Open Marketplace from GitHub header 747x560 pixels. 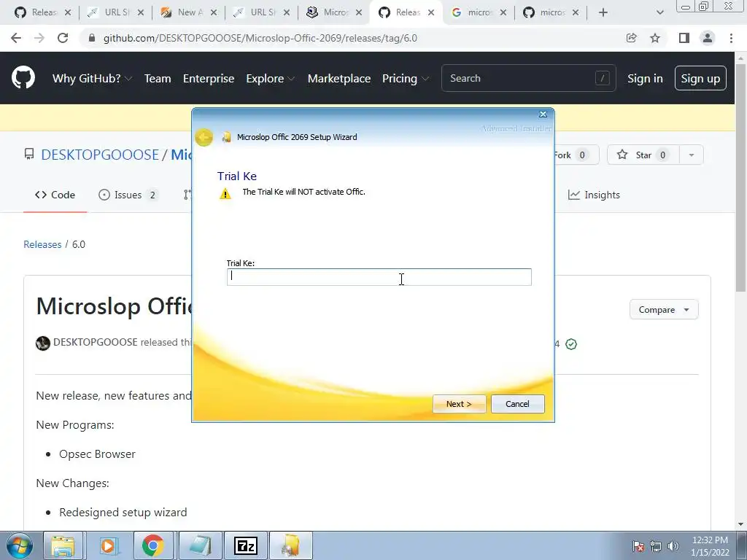point(339,78)
